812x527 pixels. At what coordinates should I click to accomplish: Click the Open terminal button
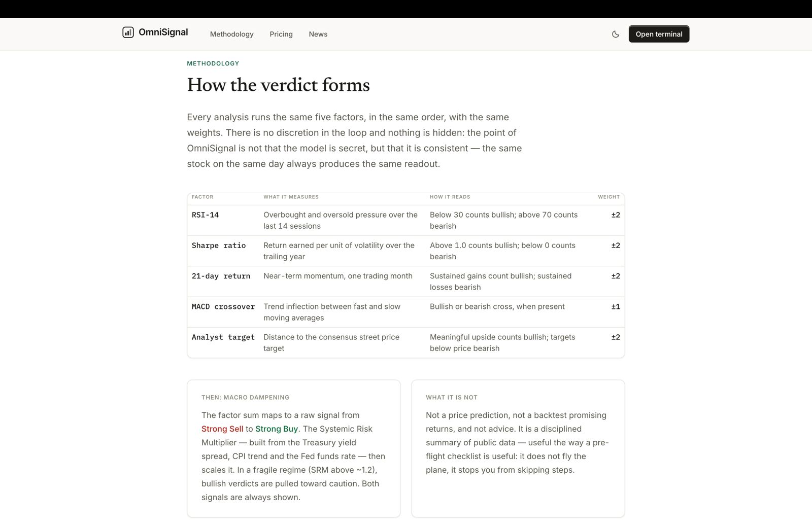[659, 34]
